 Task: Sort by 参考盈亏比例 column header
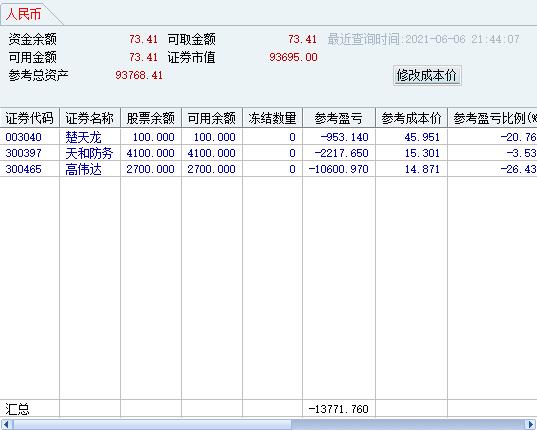coord(492,118)
